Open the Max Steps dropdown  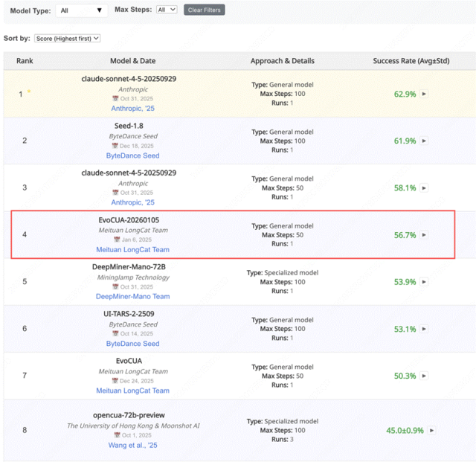(167, 10)
